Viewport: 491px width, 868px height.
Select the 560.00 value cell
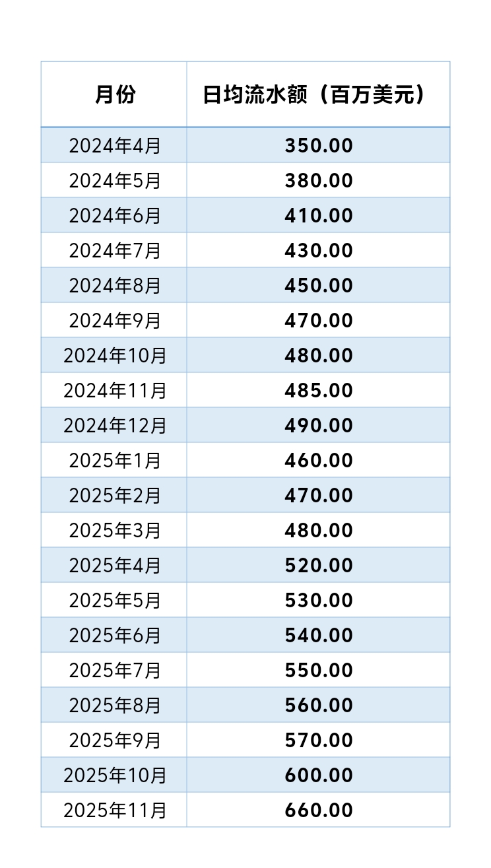coord(318,705)
